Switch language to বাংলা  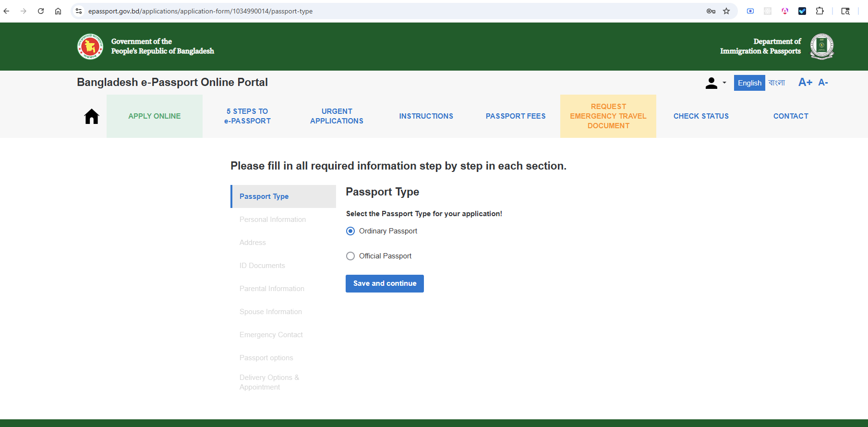click(776, 83)
